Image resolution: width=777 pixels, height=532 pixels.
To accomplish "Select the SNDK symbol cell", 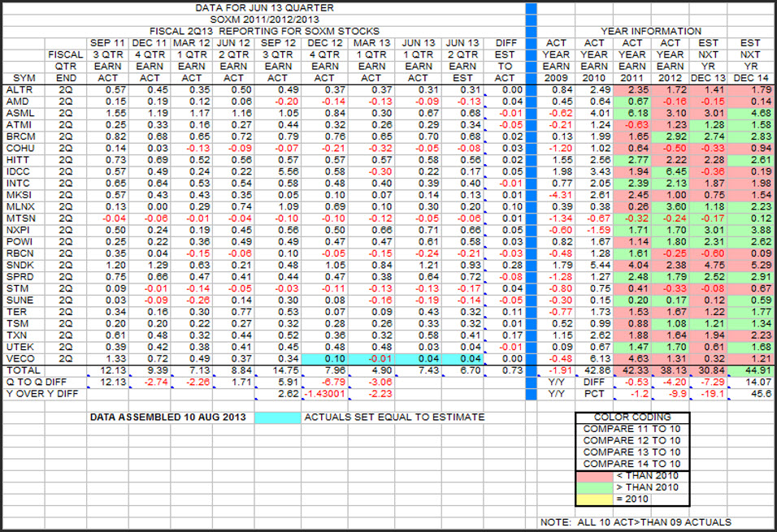I will tap(24, 266).
